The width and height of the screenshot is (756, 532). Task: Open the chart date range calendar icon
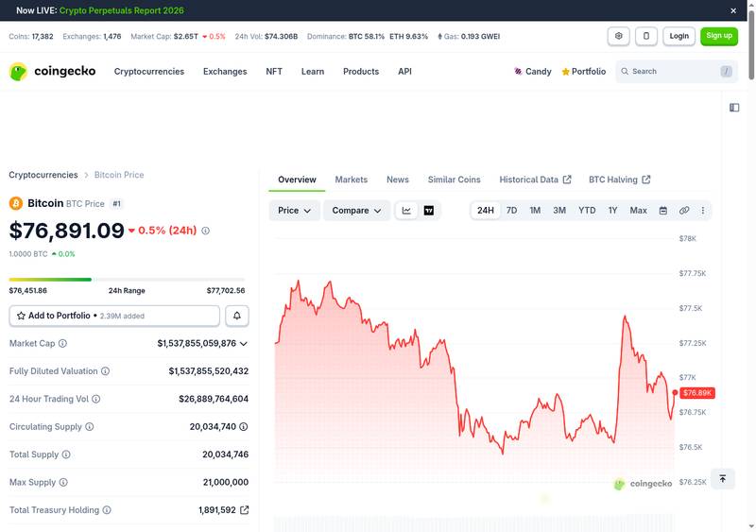click(x=663, y=211)
